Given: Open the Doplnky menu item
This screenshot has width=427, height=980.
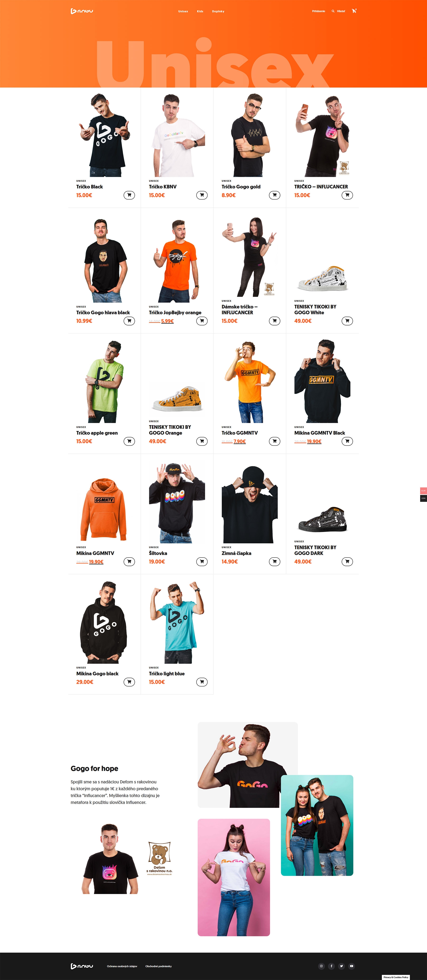Looking at the screenshot, I should point(218,11).
